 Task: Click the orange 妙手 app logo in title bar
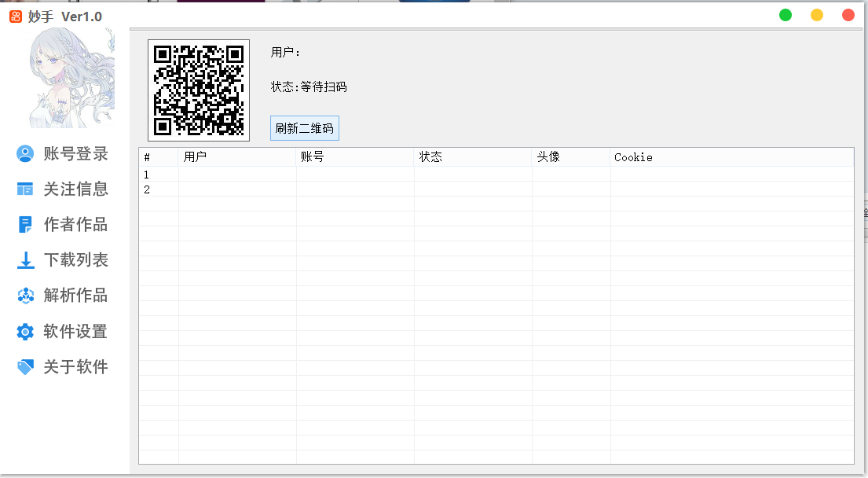coord(16,17)
